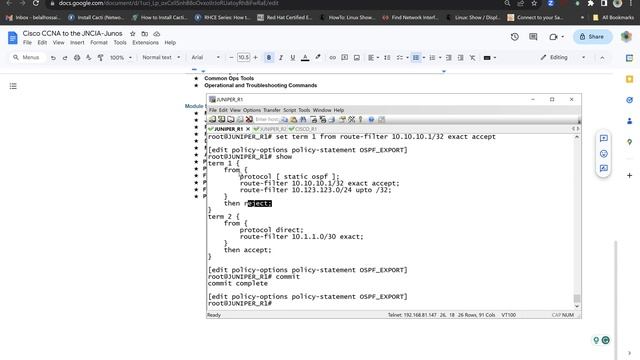
Task: Open the text color picker
Action: (x=305, y=58)
